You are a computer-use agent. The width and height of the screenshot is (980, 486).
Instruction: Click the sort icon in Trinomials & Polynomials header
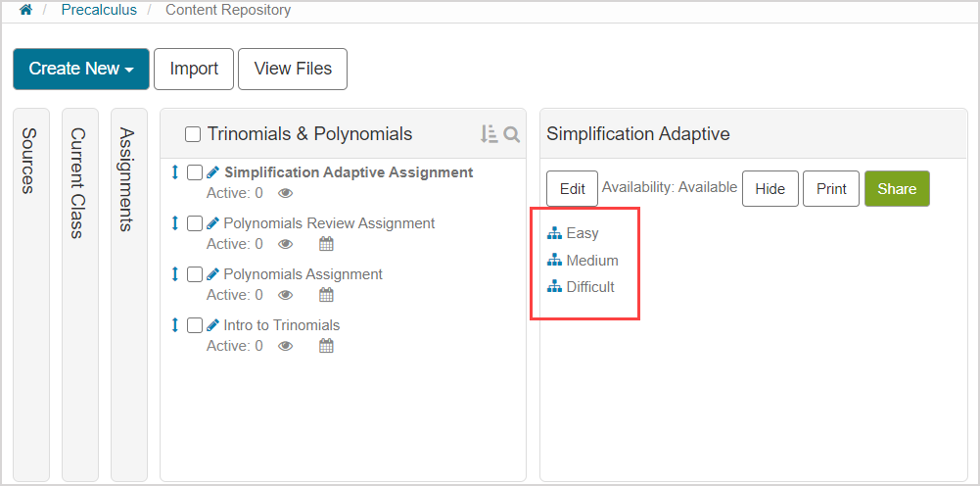point(490,134)
